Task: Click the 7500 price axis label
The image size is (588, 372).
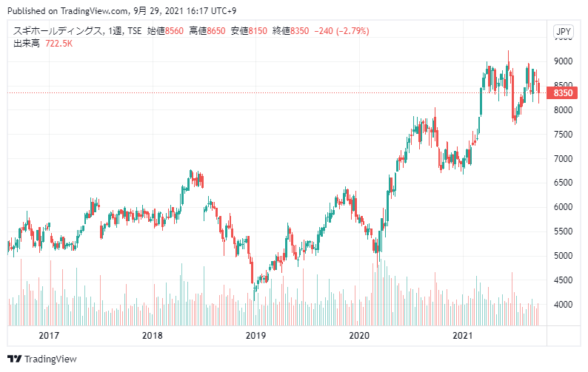Action: (x=564, y=134)
